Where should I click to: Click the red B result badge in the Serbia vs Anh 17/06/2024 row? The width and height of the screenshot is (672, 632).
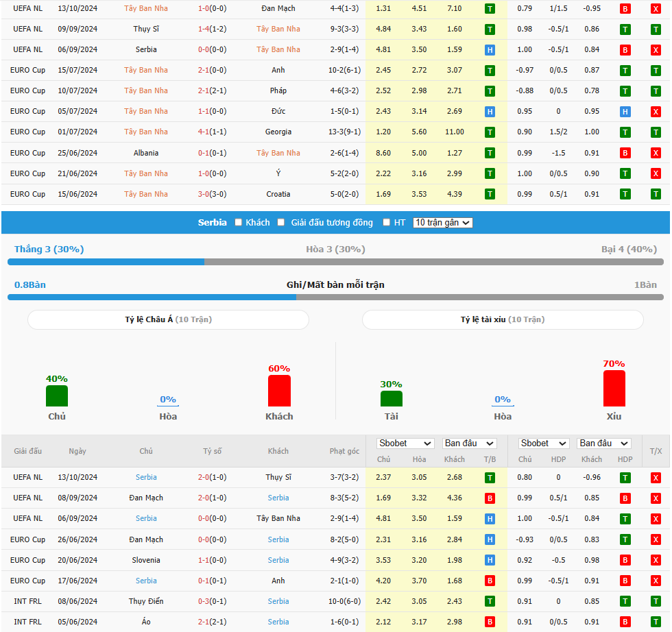click(490, 581)
